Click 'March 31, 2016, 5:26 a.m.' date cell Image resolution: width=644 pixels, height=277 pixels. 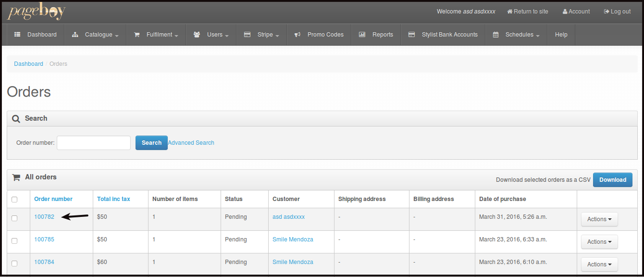tap(513, 217)
